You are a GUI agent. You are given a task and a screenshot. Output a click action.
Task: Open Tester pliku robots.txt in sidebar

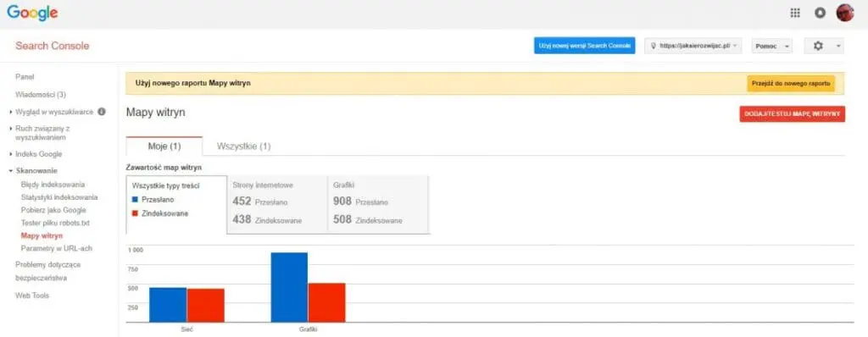click(x=55, y=223)
